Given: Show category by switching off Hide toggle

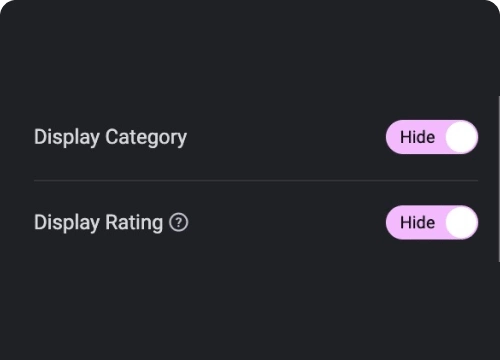Looking at the screenshot, I should 432,137.
